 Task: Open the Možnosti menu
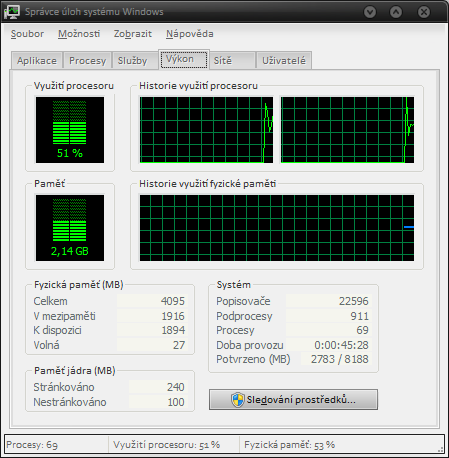(x=79, y=34)
